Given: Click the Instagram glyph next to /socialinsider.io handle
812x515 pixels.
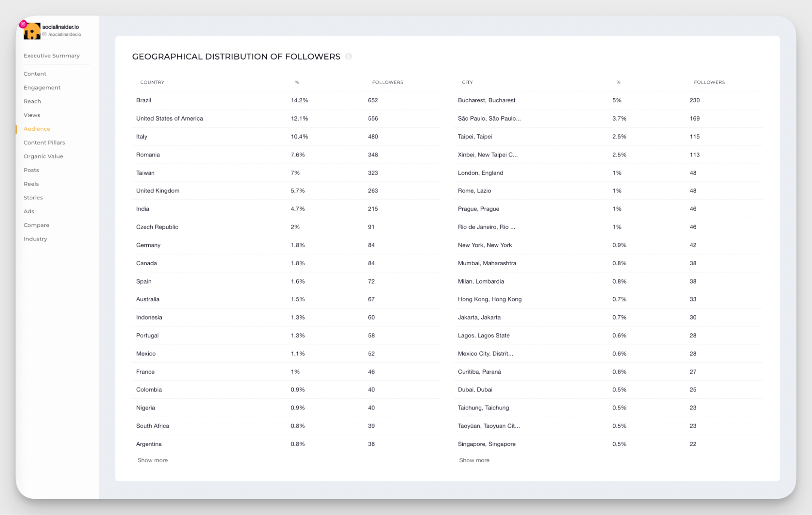Looking at the screenshot, I should pyautogui.click(x=45, y=35).
